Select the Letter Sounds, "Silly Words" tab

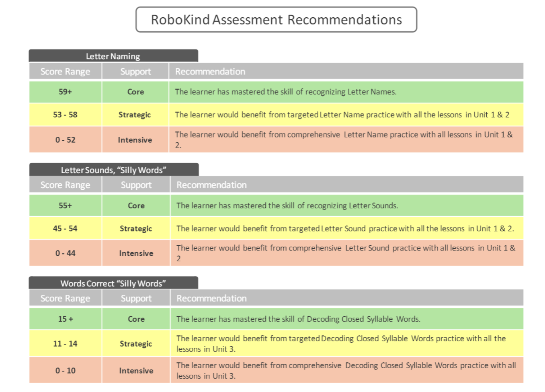[x=113, y=170]
